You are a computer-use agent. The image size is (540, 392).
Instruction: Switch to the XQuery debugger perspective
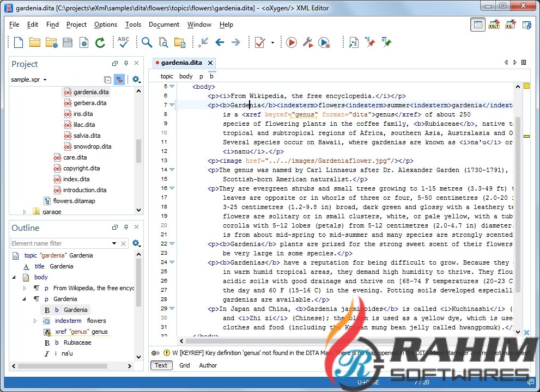(x=510, y=24)
